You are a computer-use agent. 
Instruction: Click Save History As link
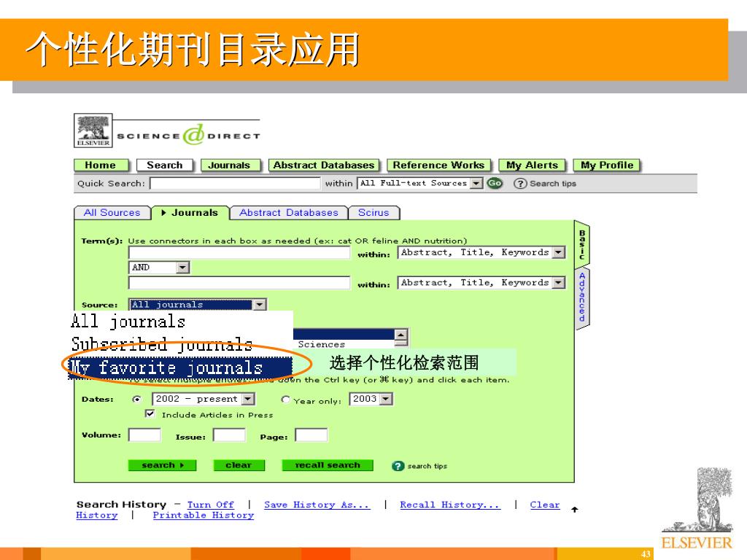[317, 505]
